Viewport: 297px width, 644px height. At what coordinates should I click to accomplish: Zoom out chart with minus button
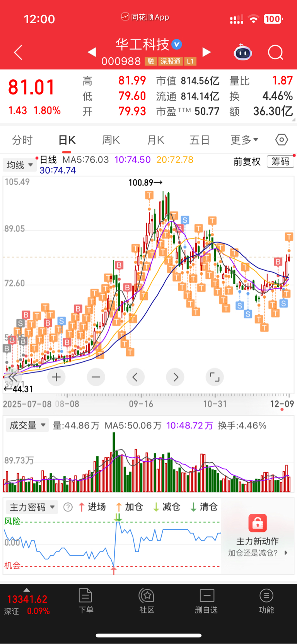coord(96,377)
